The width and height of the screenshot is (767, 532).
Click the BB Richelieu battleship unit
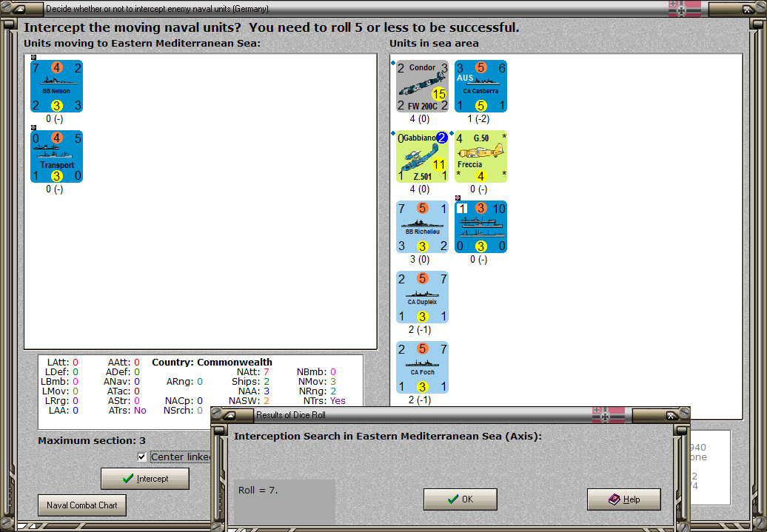point(422,227)
